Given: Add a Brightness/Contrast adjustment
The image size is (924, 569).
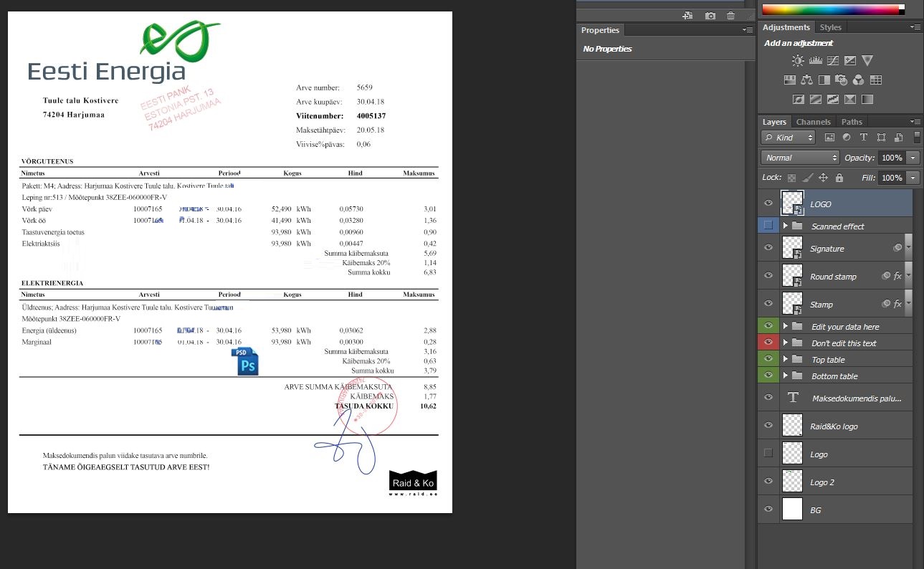Looking at the screenshot, I should coord(798,61).
